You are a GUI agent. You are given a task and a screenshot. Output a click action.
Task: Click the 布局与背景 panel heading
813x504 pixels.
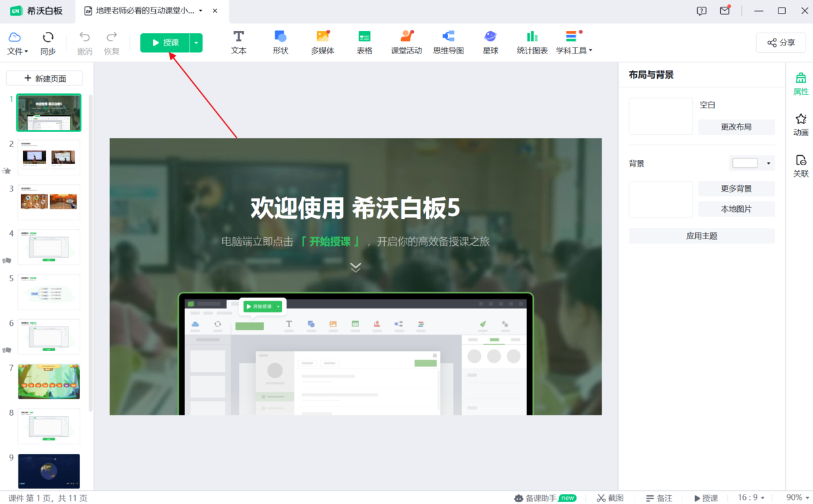[x=651, y=75]
